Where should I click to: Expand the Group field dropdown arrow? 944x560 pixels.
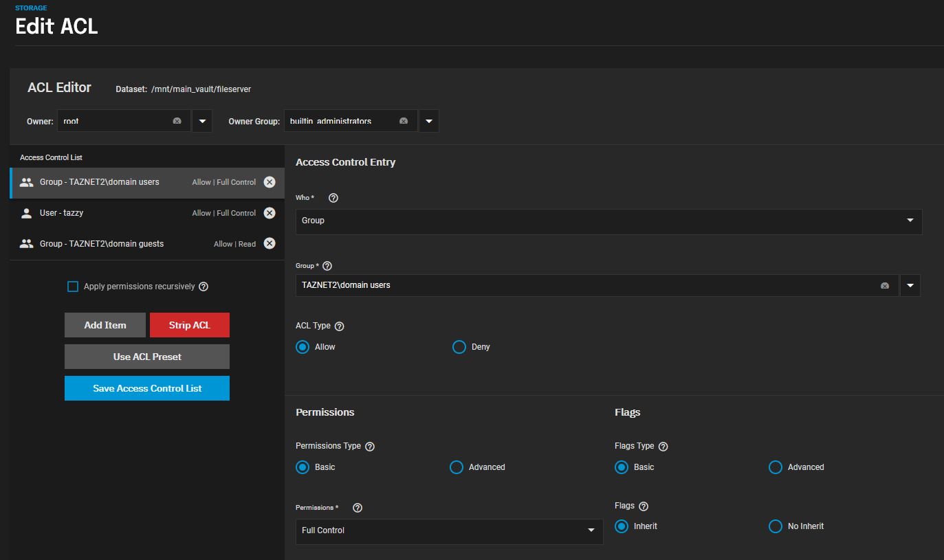click(910, 286)
